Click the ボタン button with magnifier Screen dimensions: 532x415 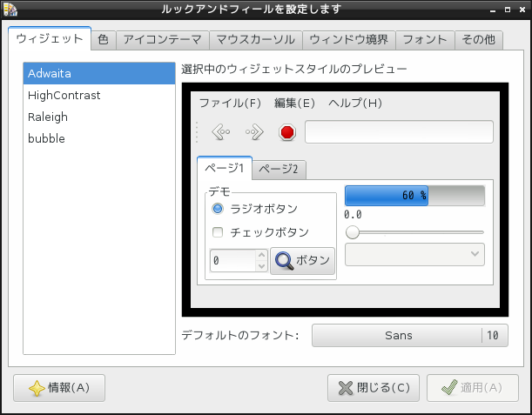(x=303, y=261)
